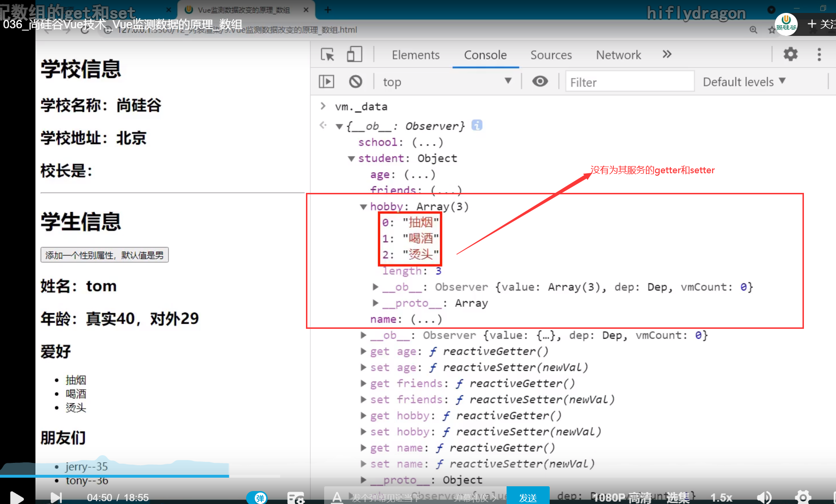Viewport: 836px width, 504px height.
Task: Invoke the age: (...) getter
Action: tap(419, 175)
